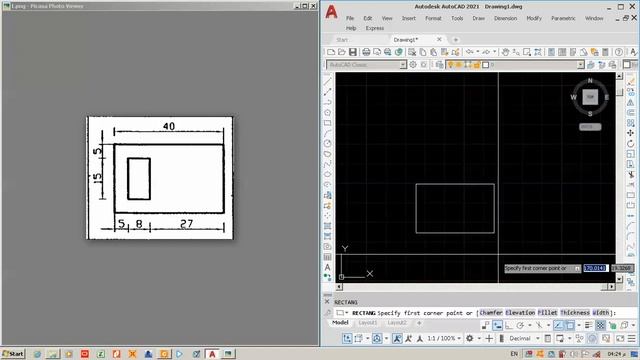The height and width of the screenshot is (360, 640).
Task: Toggle Lineweight display in status bar
Action: click(588, 325)
